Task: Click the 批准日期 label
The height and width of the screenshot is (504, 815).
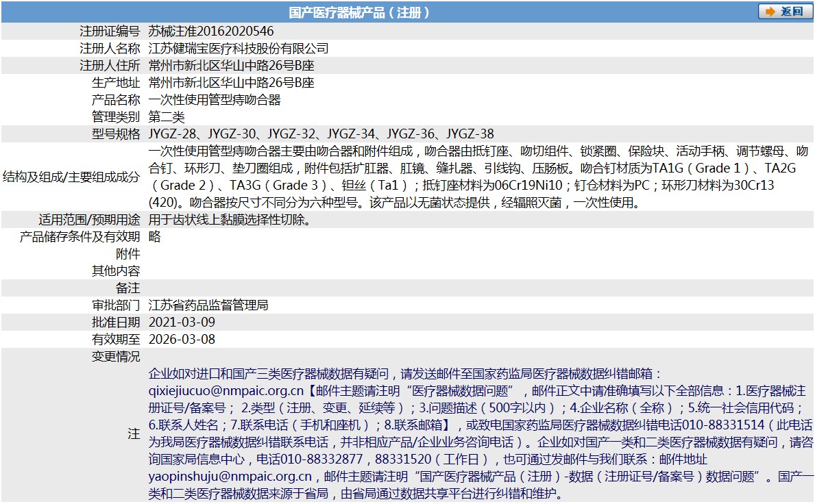Action: [116, 323]
